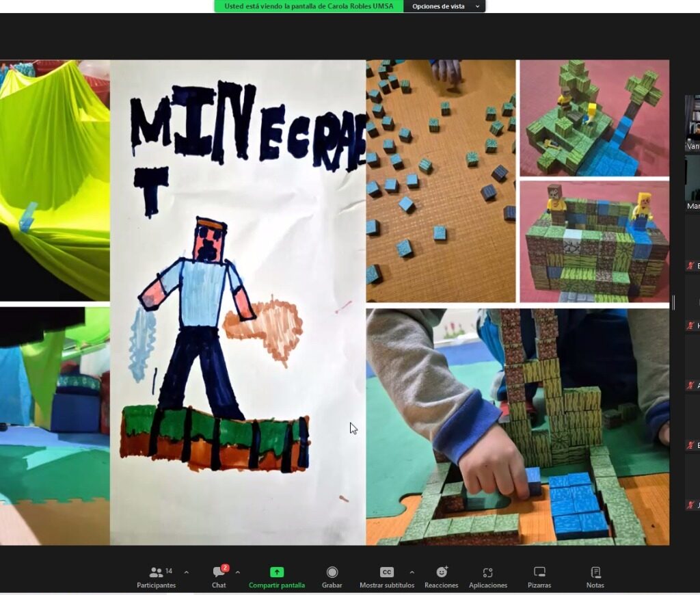Open the Notas panel
This screenshot has width=700, height=595.
(x=595, y=577)
